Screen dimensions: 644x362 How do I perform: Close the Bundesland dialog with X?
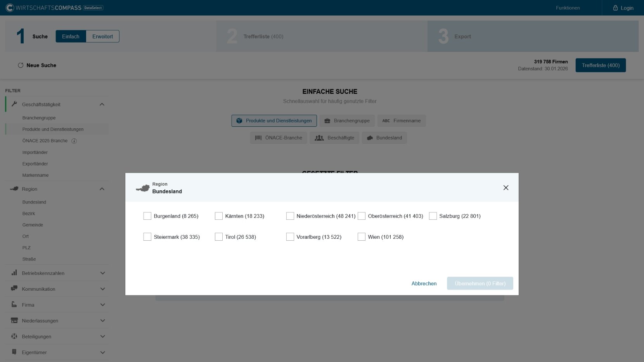(506, 188)
